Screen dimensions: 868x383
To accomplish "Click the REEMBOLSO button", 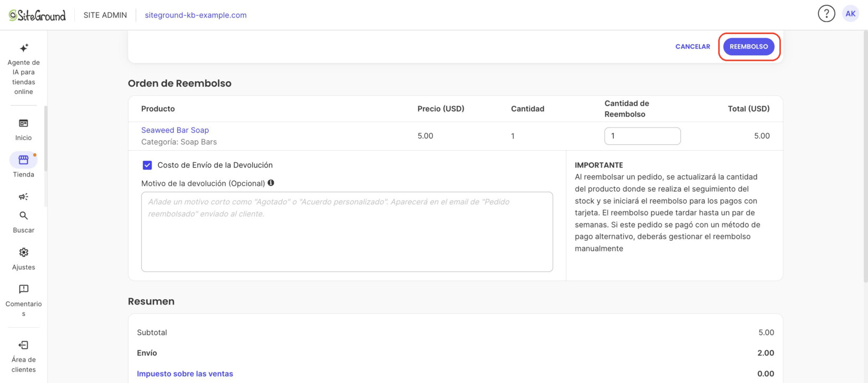I will [749, 46].
